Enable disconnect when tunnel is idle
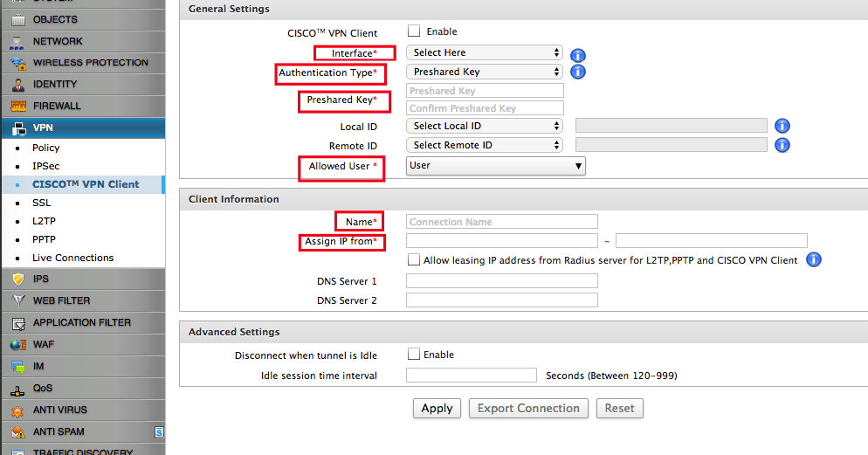Image resolution: width=868 pixels, height=455 pixels. click(x=414, y=355)
